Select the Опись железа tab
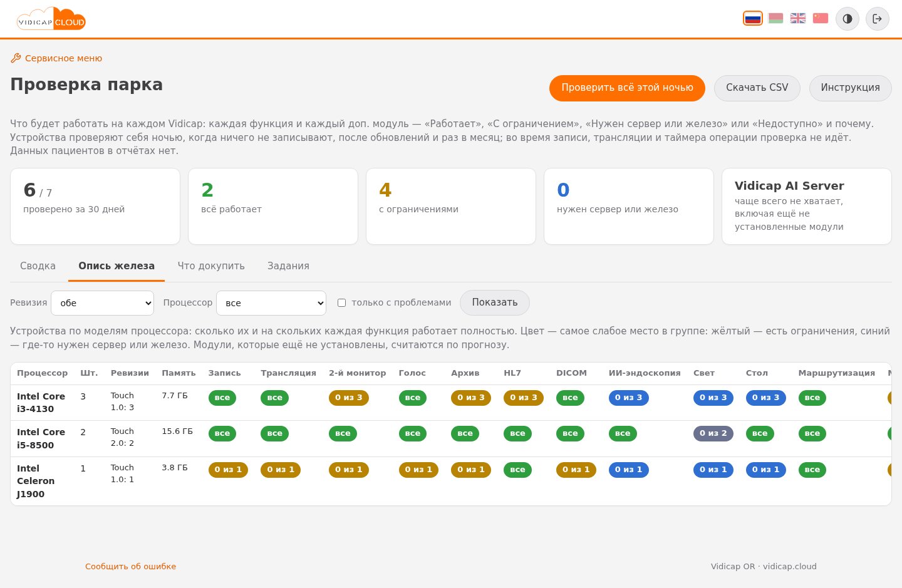The width and height of the screenshot is (902, 588). click(x=117, y=266)
